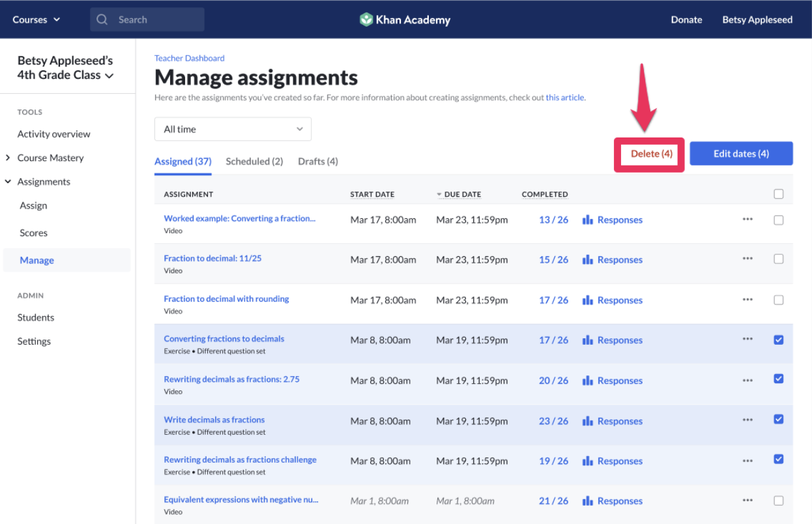Open more options for Converting fractions to decimals
This screenshot has height=524, width=812.
pyautogui.click(x=747, y=340)
